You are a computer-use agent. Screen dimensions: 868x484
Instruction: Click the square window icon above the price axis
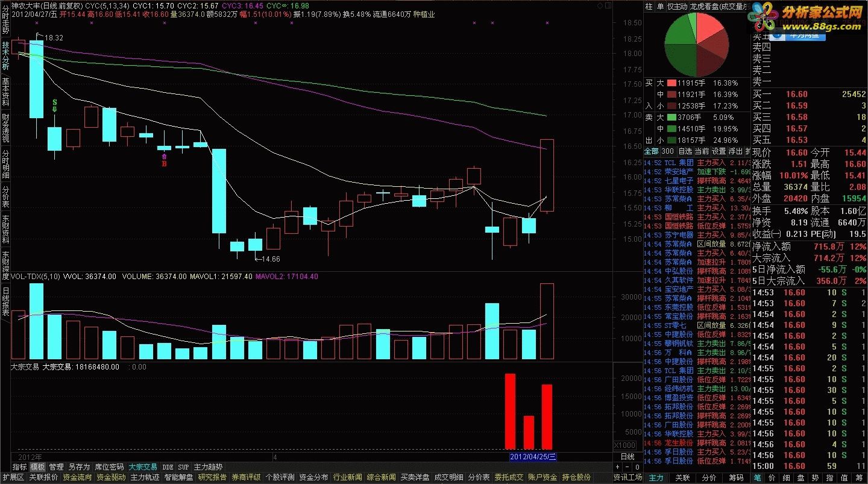[x=607, y=5]
